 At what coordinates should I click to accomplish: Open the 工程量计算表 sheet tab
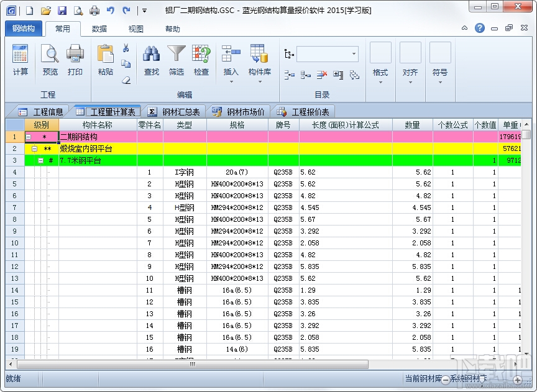point(108,112)
